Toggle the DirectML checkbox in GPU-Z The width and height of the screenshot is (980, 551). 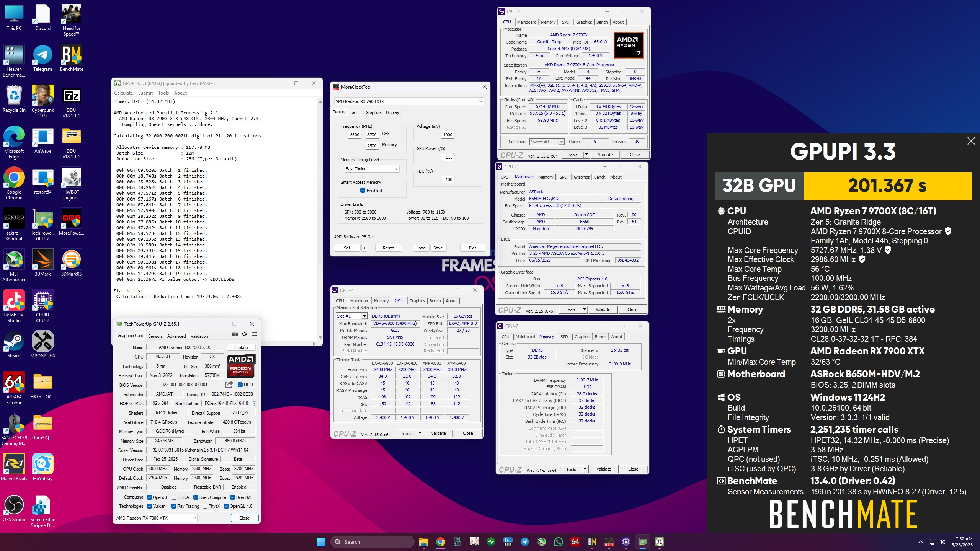232,497
